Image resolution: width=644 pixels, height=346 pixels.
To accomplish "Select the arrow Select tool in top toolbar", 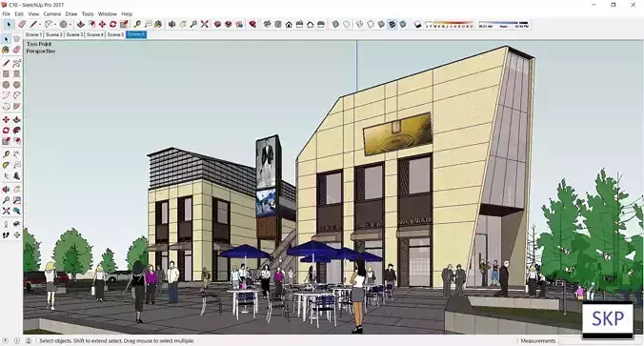I will click(9, 24).
